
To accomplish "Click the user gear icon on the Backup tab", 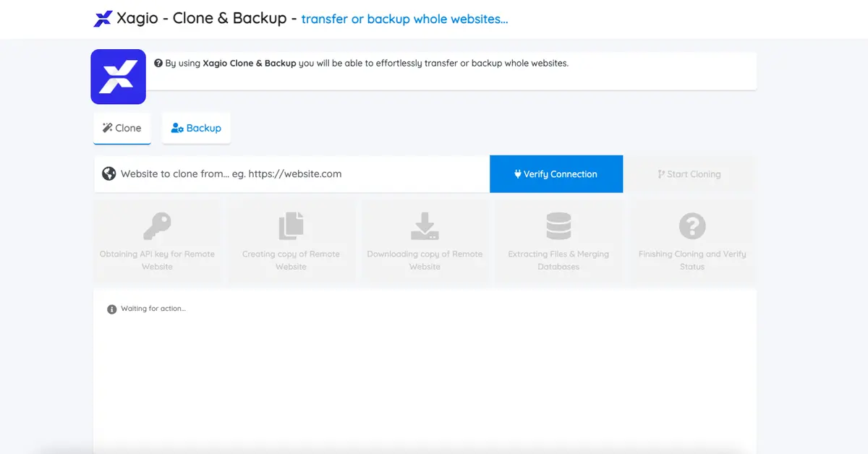I will coord(177,128).
